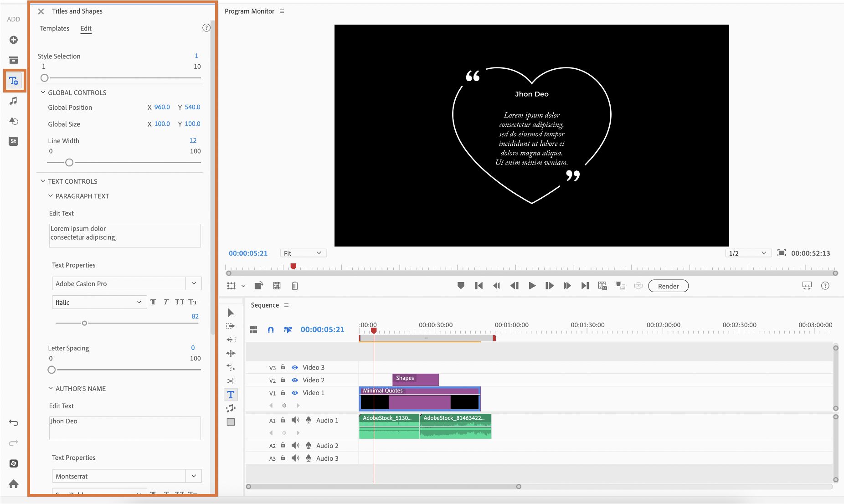Click the trash delete icon in monitor
This screenshot has width=844, height=504.
295,286
